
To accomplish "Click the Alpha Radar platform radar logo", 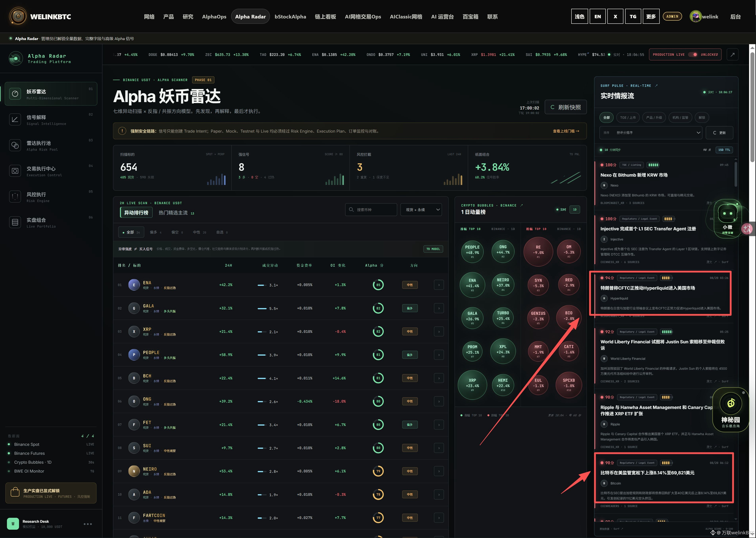I will (16, 59).
